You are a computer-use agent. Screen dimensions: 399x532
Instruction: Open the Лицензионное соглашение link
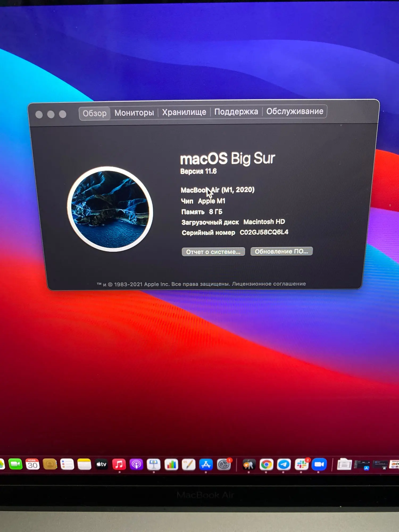point(269,284)
